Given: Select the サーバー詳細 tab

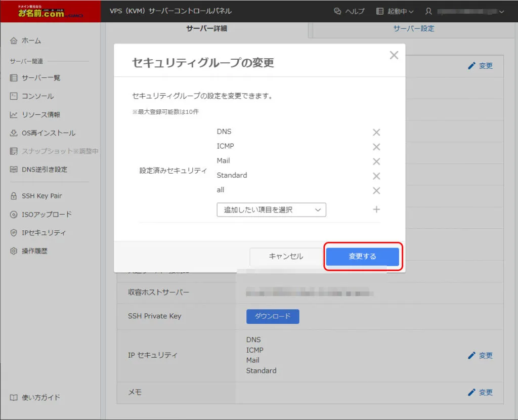Looking at the screenshot, I should [207, 29].
